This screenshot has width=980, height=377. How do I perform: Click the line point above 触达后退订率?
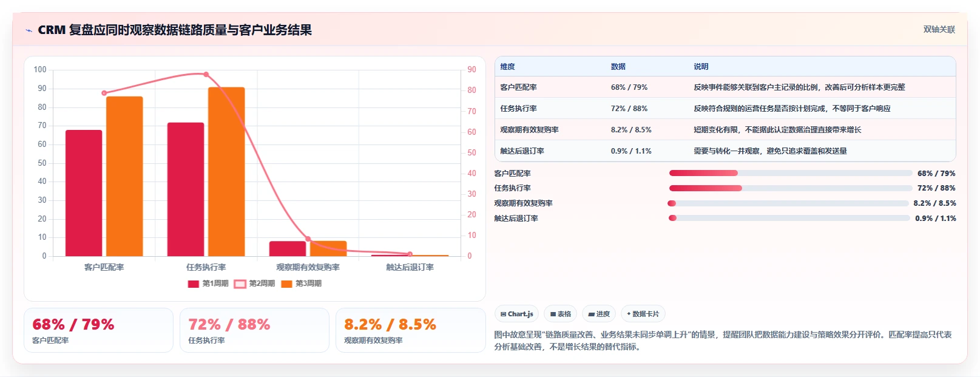410,254
